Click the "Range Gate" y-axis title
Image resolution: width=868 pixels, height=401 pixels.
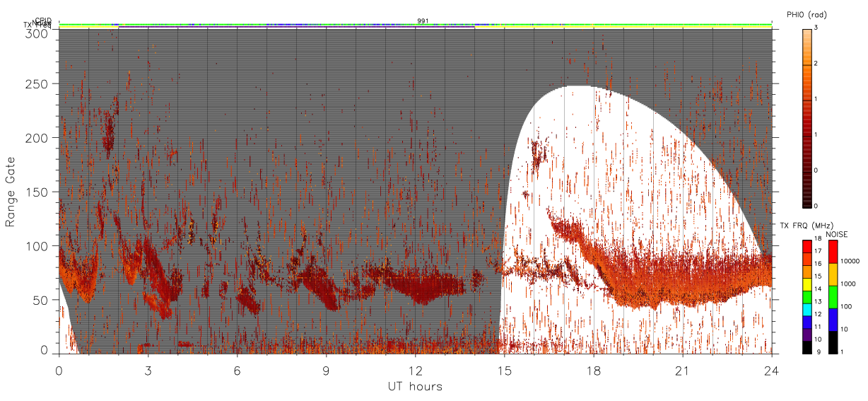(x=11, y=192)
